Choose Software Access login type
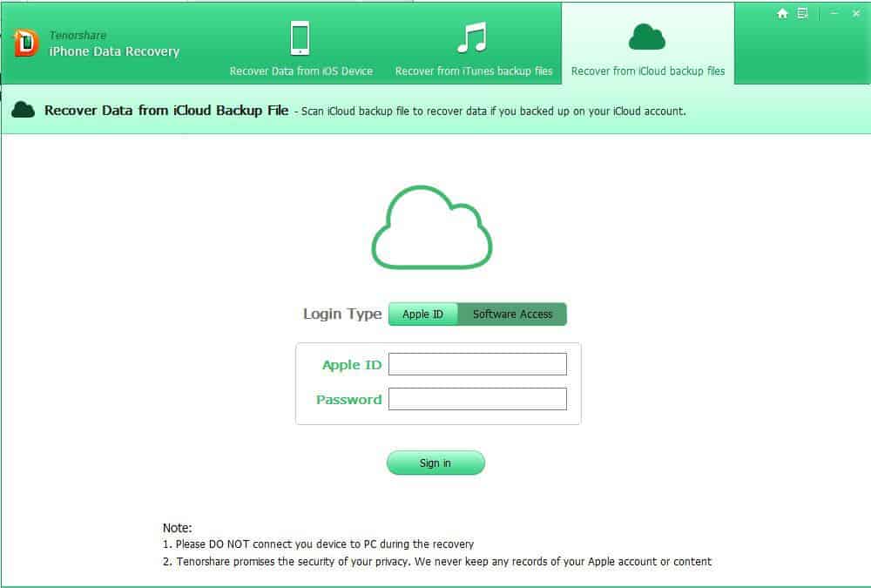 512,314
